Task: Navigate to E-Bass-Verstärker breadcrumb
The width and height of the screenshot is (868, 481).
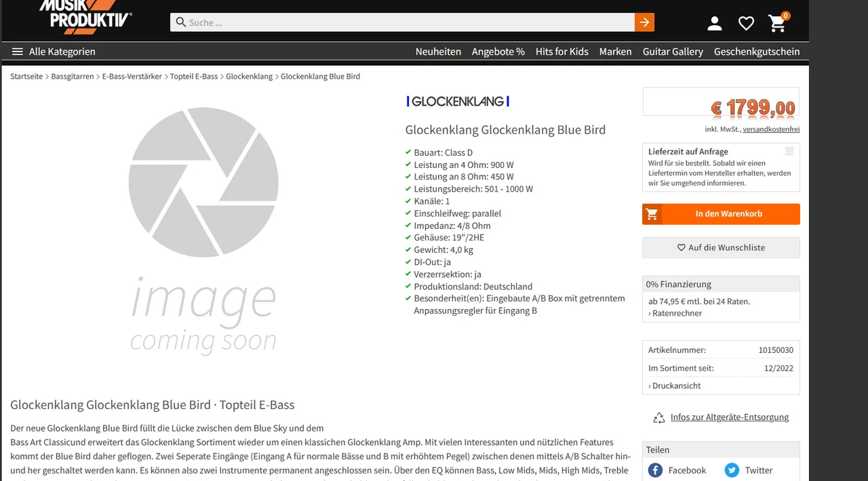Action: pos(132,77)
